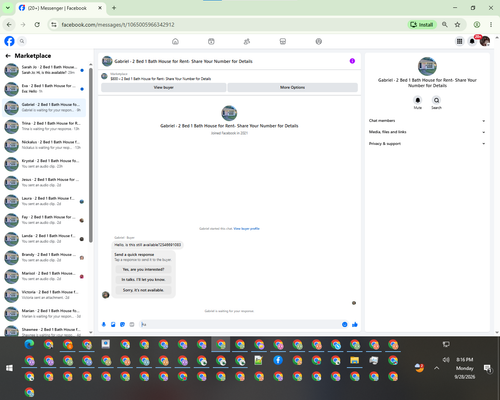Expand Chat members section
500x400 pixels.
click(427, 121)
